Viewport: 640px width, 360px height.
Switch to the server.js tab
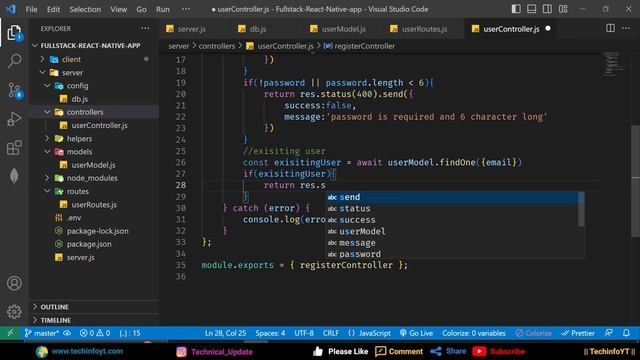[191, 29]
